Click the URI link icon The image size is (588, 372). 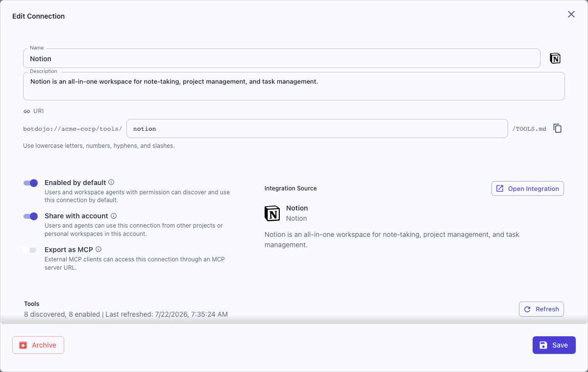[x=27, y=111]
